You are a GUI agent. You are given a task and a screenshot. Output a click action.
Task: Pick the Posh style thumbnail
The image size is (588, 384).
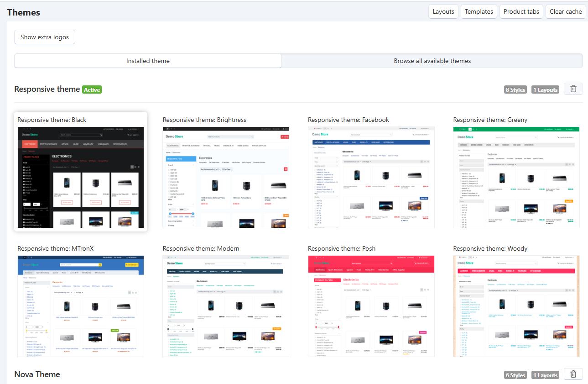(371, 306)
